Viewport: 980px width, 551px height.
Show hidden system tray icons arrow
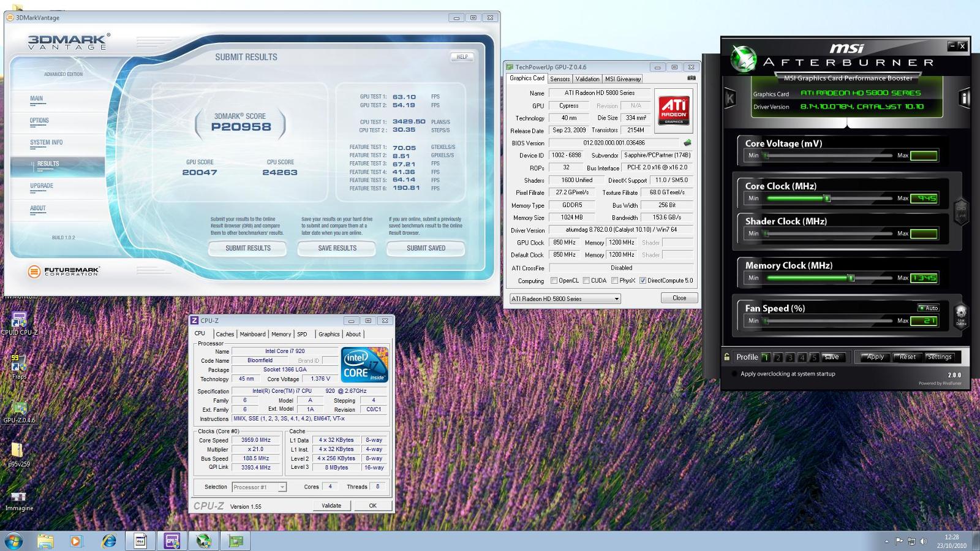(887, 541)
